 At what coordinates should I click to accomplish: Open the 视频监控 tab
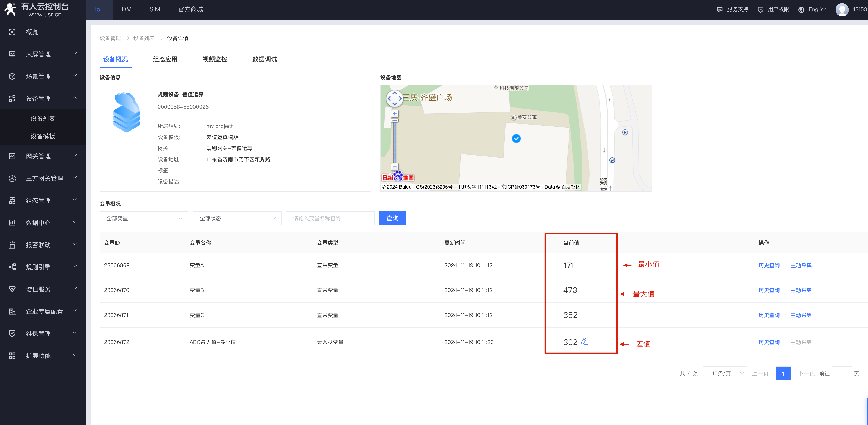(215, 59)
